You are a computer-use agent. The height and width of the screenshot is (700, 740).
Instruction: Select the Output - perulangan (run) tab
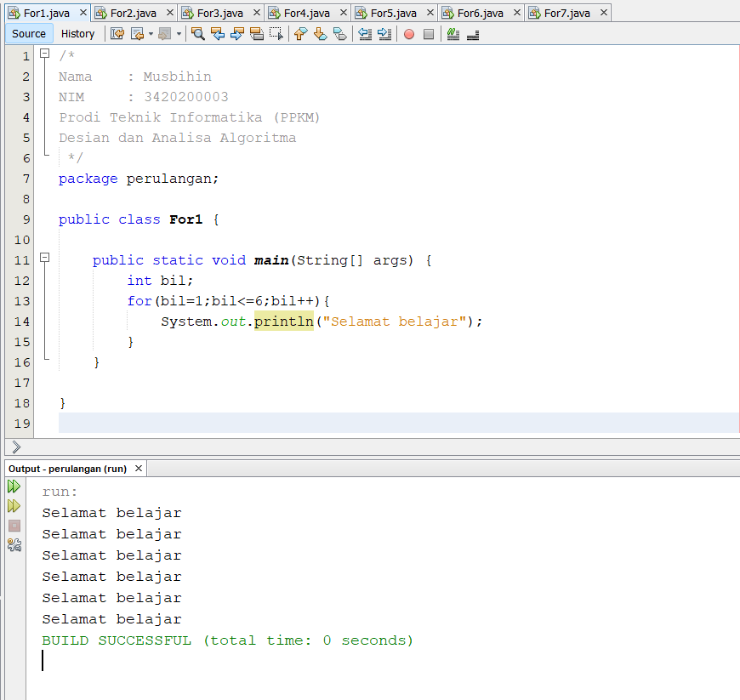[67, 469]
